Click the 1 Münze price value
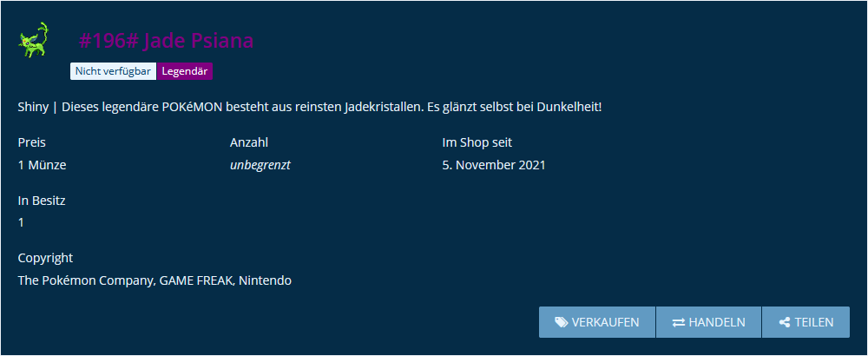The width and height of the screenshot is (868, 356). (42, 165)
